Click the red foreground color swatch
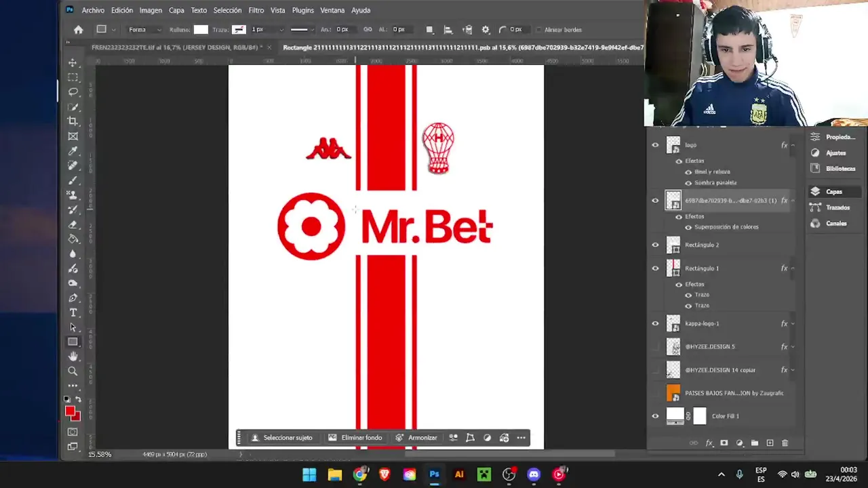Viewport: 868px width, 488px height. pyautogui.click(x=70, y=411)
